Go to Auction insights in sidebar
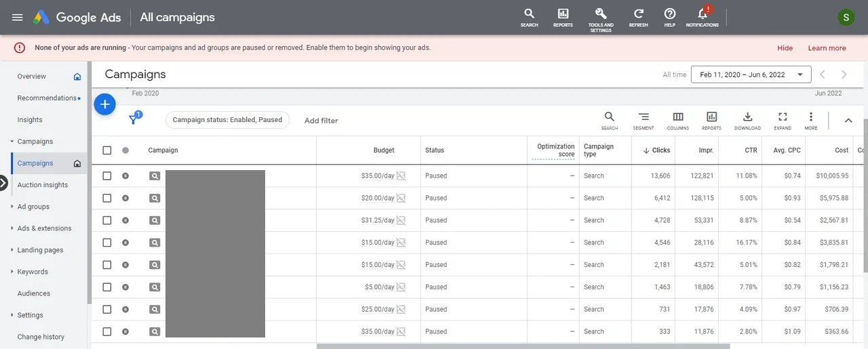The height and width of the screenshot is (349, 868). coord(43,185)
